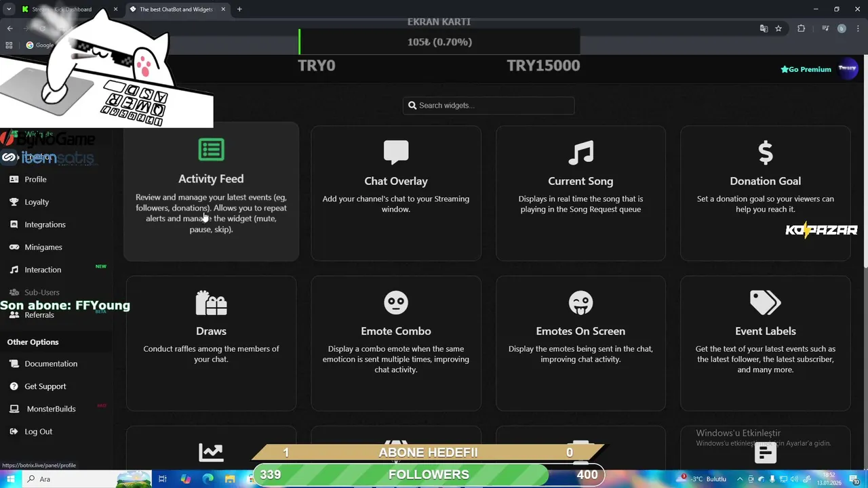Click the Chrome profile avatar 'b'
The width and height of the screenshot is (868, 488).
(x=842, y=28)
